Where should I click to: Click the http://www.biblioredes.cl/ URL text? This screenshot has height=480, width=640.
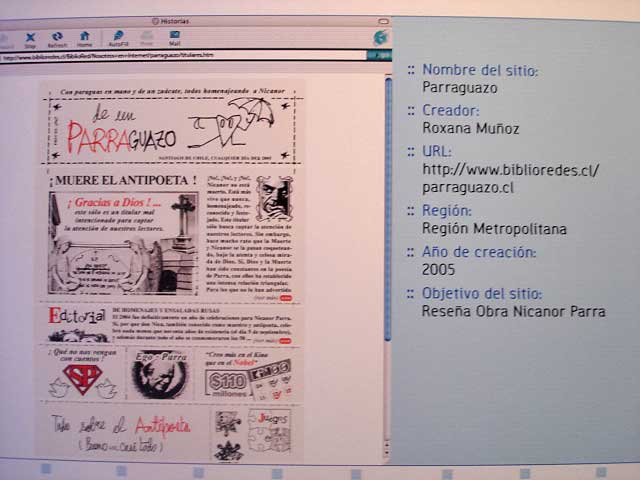coord(511,170)
